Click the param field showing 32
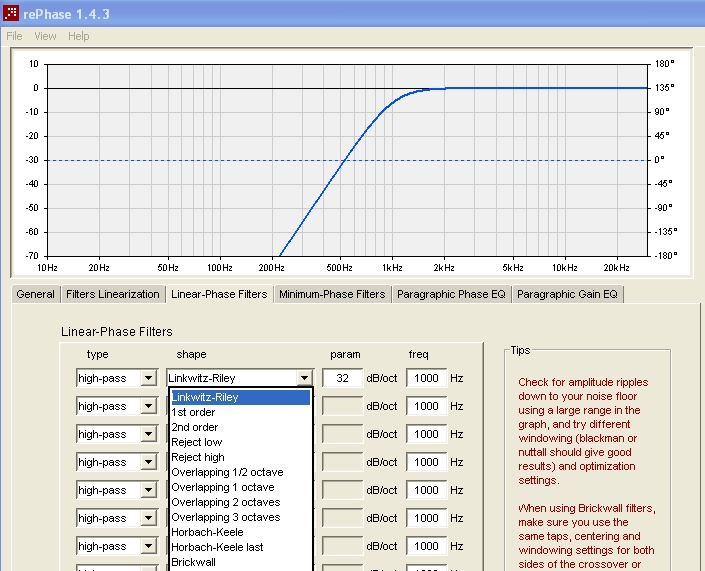Image resolution: width=705 pixels, height=571 pixels. [x=342, y=378]
